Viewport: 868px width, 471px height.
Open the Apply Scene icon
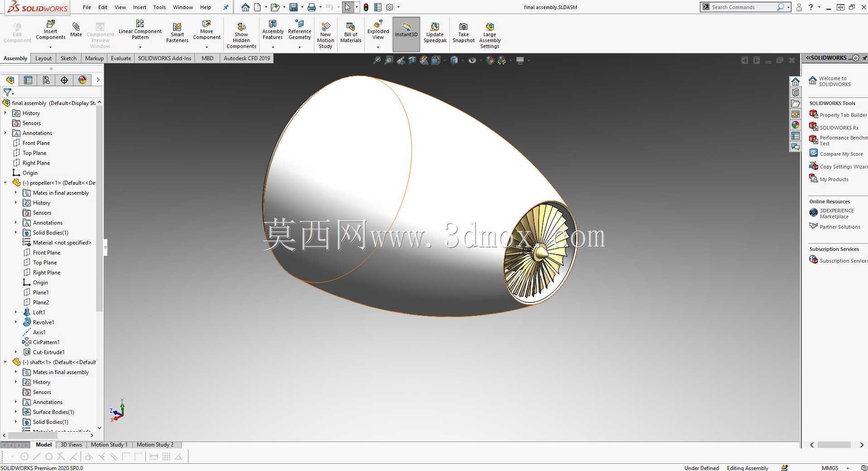[502, 60]
